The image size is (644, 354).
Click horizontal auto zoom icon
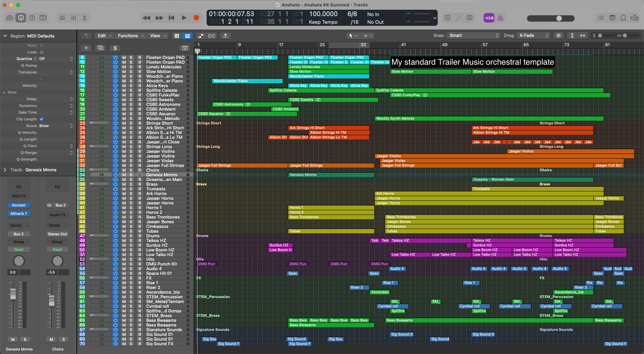coord(582,35)
